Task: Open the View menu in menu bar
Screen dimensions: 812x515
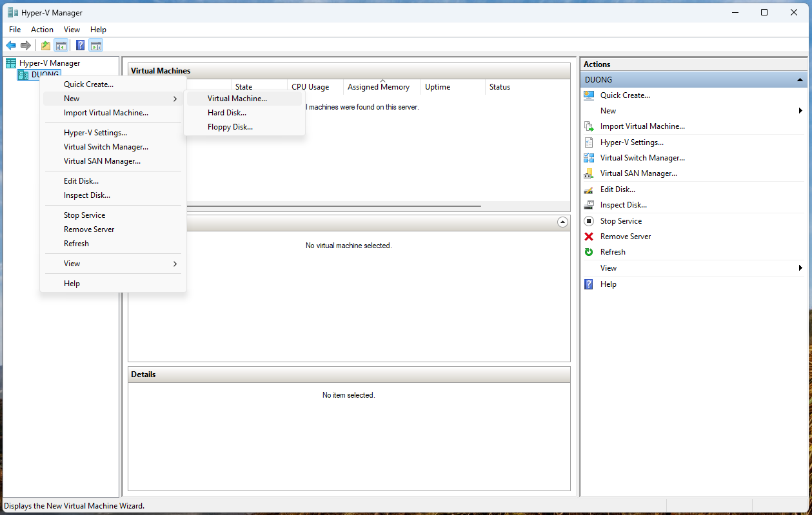Action: click(72, 30)
